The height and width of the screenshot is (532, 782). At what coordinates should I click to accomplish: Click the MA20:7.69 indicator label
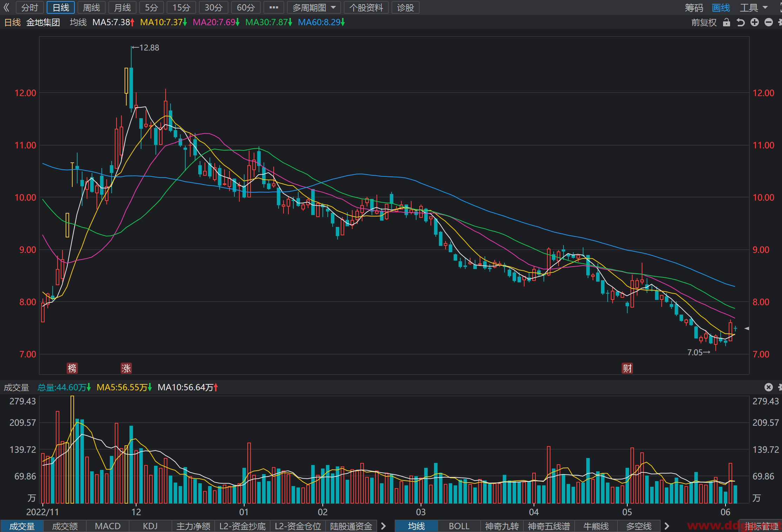pyautogui.click(x=216, y=22)
